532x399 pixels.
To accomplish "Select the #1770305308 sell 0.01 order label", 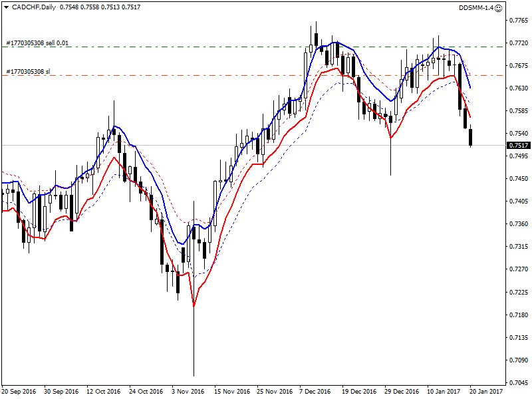I will [37, 43].
